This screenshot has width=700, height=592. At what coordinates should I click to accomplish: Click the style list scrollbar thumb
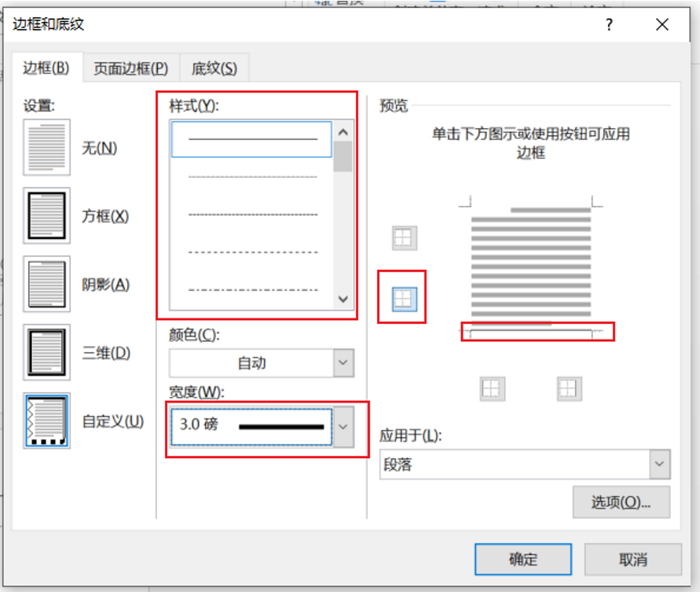coord(343,156)
